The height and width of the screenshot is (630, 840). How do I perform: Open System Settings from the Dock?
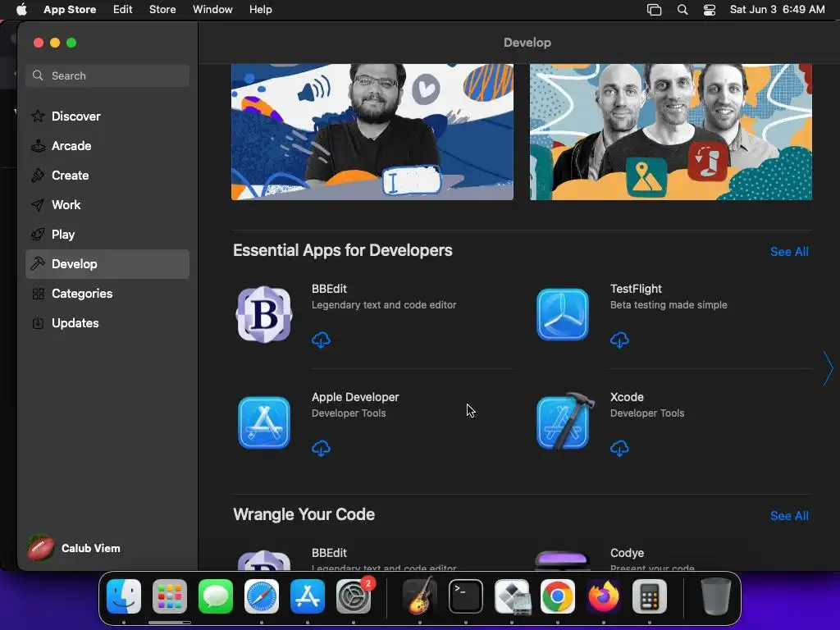(354, 596)
